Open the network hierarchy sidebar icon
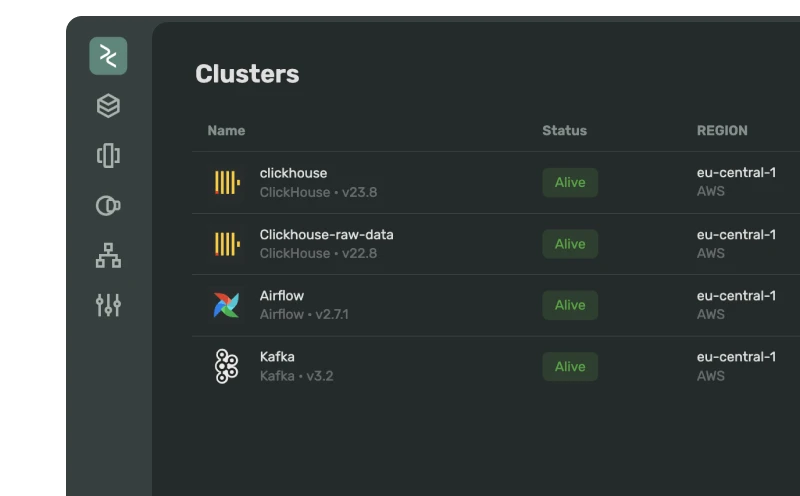Viewport: 800px width, 496px height. (108, 255)
